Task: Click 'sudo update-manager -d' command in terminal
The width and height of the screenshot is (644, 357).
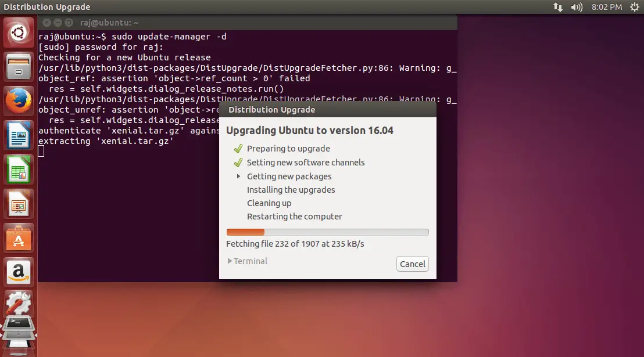Action: (169, 37)
